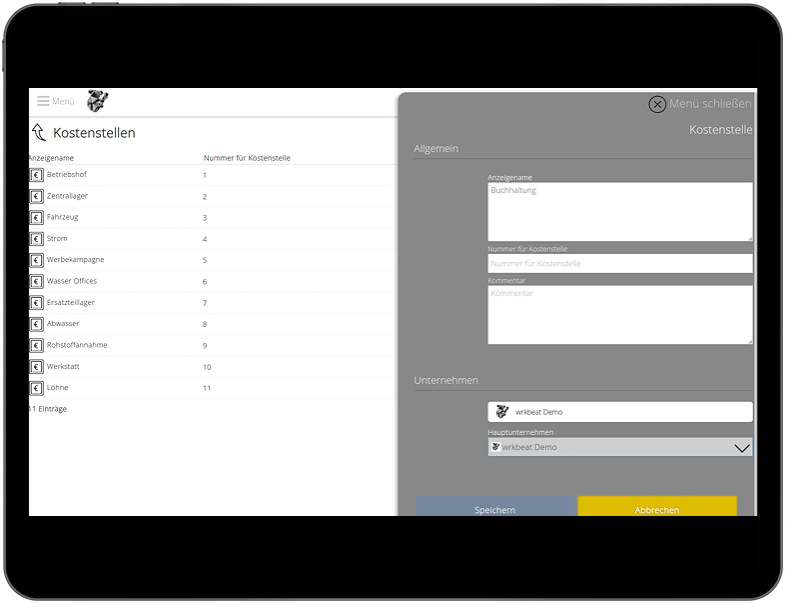Focus the Anzeigename text area
This screenshot has width=786, height=603.
[620, 211]
